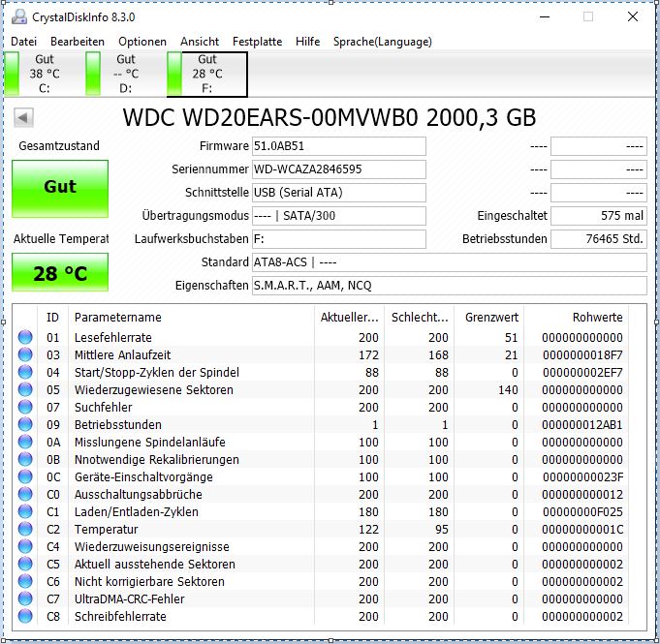Select drive D: tab with no temperature

pyautogui.click(x=125, y=74)
